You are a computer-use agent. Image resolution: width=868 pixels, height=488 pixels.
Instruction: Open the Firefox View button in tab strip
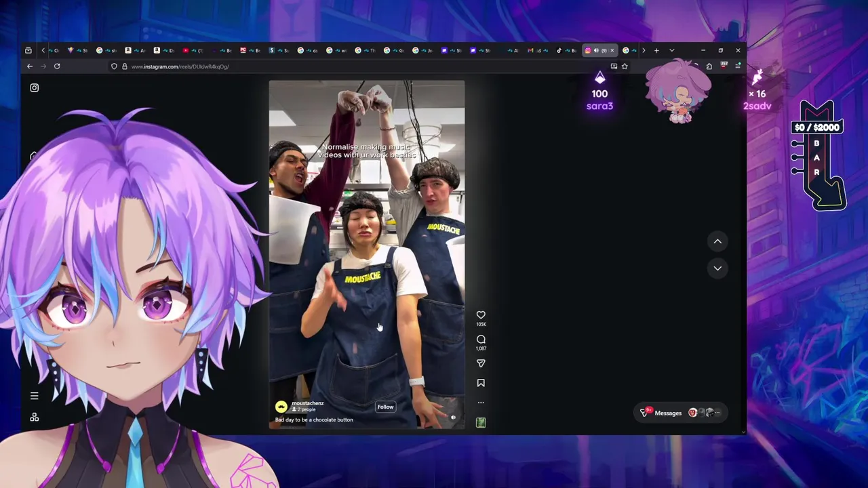click(28, 50)
